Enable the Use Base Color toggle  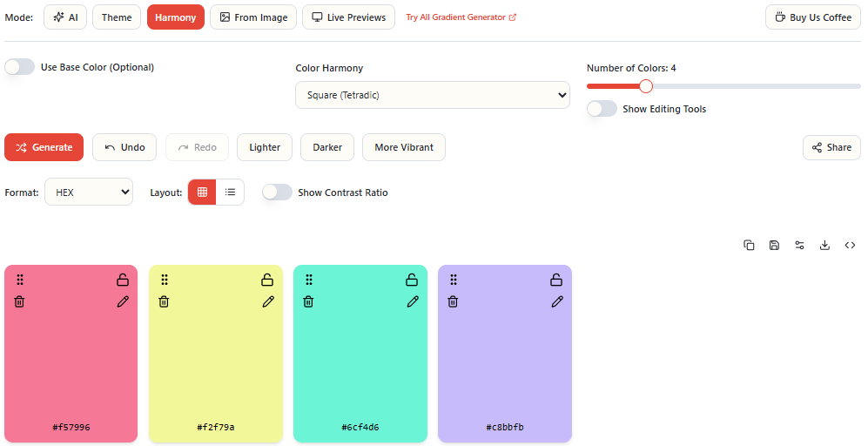click(x=20, y=67)
